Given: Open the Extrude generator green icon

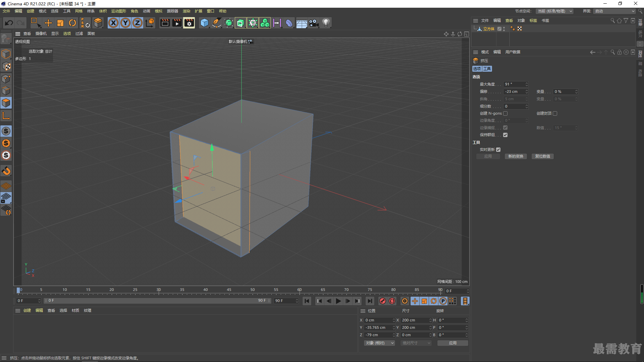Looking at the screenshot, I should coord(240,23).
